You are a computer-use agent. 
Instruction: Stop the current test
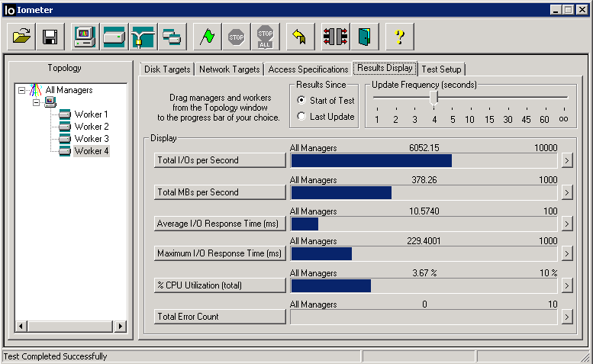click(237, 37)
